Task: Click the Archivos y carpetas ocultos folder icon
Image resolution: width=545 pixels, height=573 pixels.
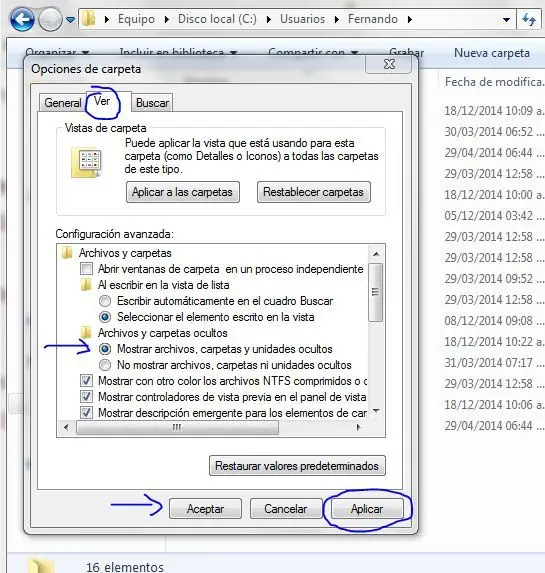Action: [x=86, y=333]
